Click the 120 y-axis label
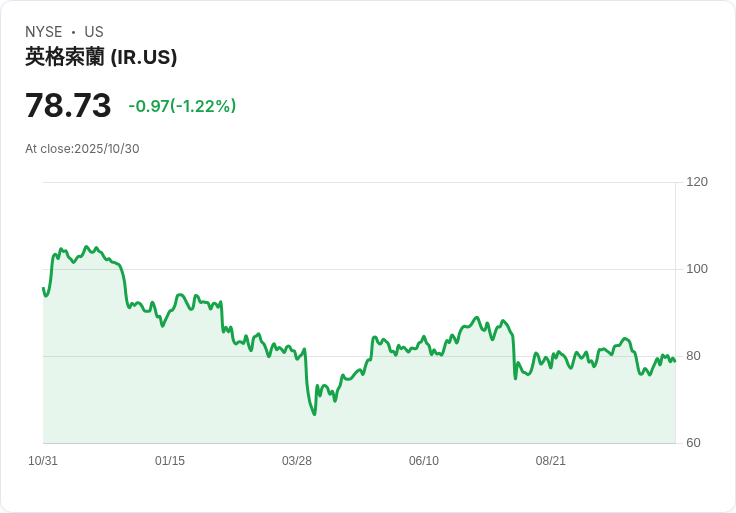 pyautogui.click(x=697, y=182)
